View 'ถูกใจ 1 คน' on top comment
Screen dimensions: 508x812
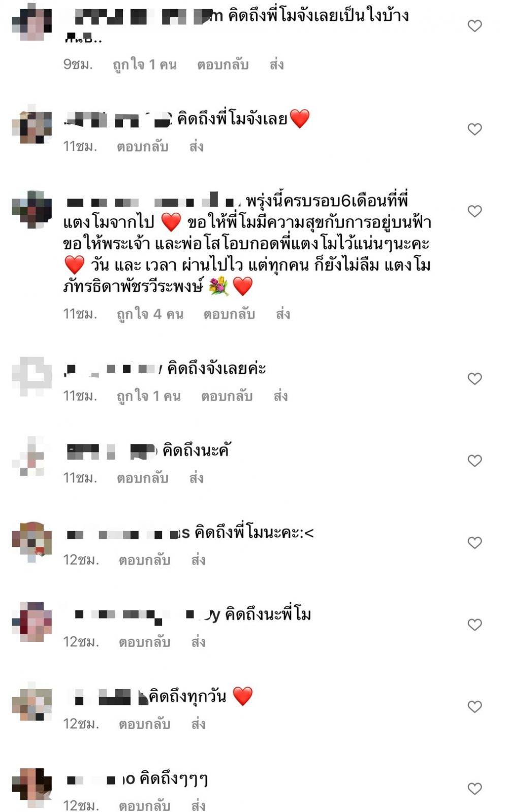tap(145, 65)
